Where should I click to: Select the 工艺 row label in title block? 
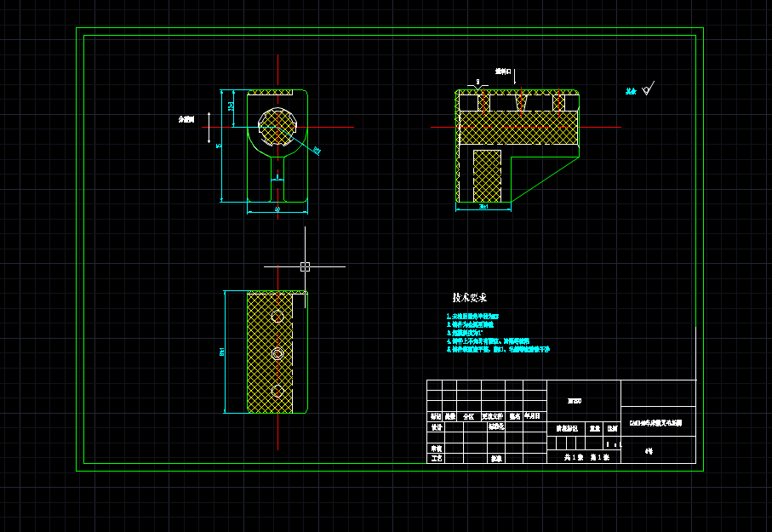tap(437, 458)
